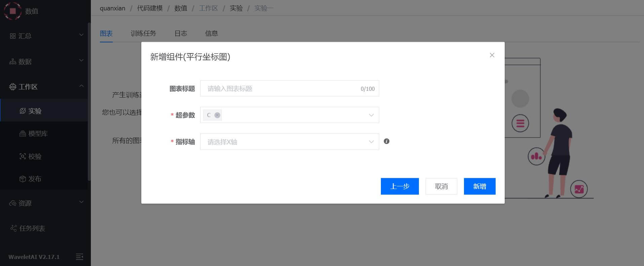Go to 实验 breadcrumb link
644x266 pixels.
(x=236, y=8)
